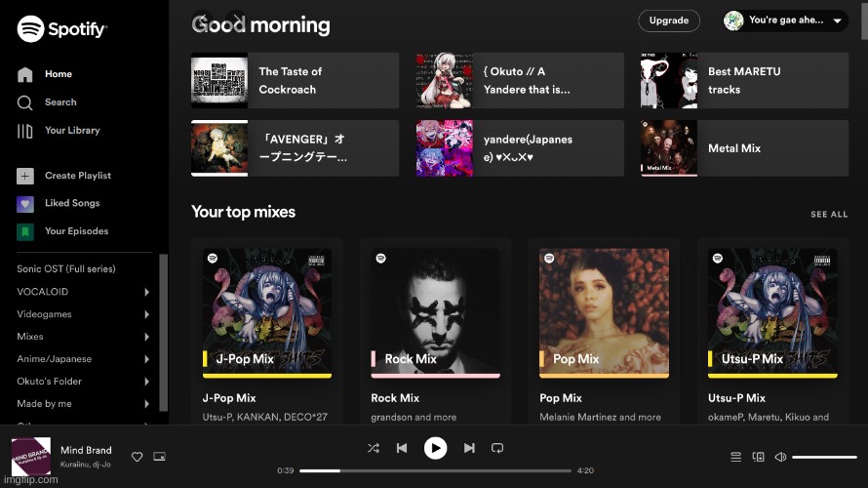Click the Pop Mix title text
The height and width of the screenshot is (488, 868).
click(561, 398)
